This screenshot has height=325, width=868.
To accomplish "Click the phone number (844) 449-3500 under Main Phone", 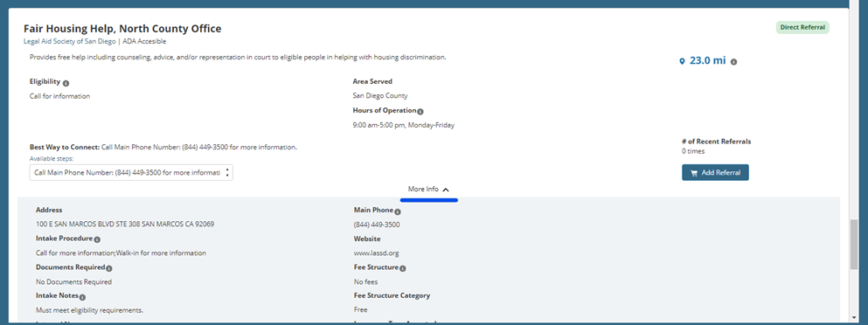I will click(x=377, y=225).
